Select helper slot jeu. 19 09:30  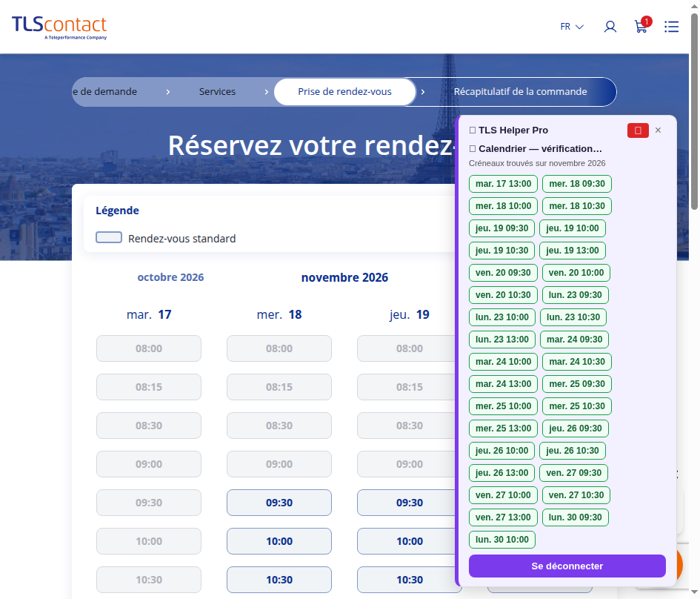(x=501, y=228)
